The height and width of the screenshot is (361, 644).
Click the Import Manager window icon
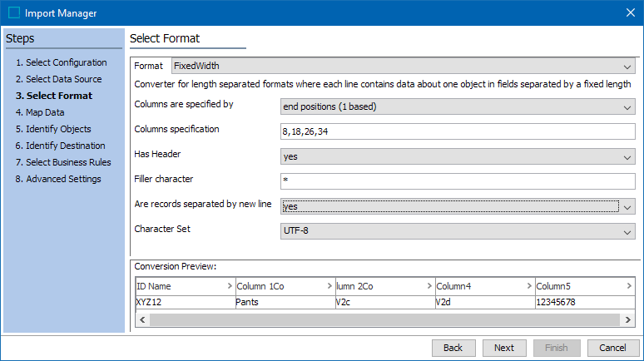(13, 12)
